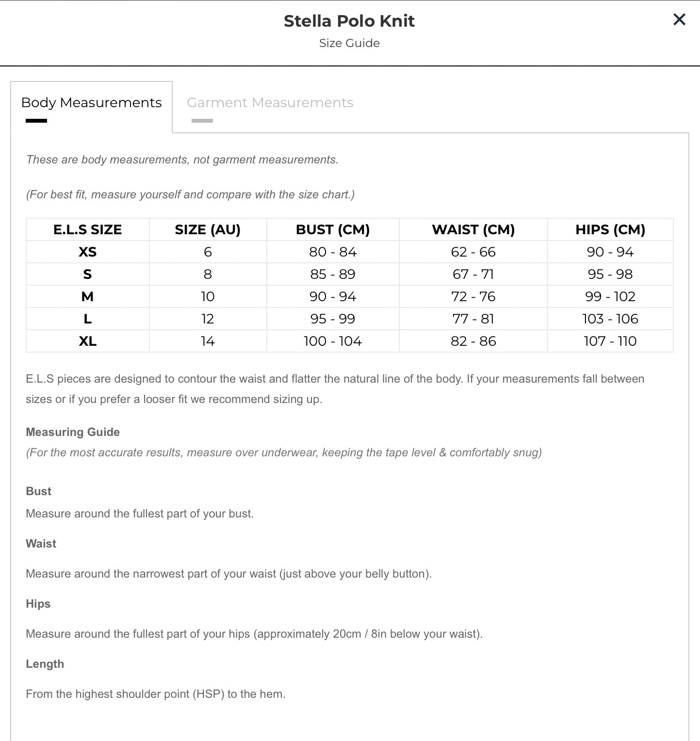Select the XS size row label

coord(87,252)
